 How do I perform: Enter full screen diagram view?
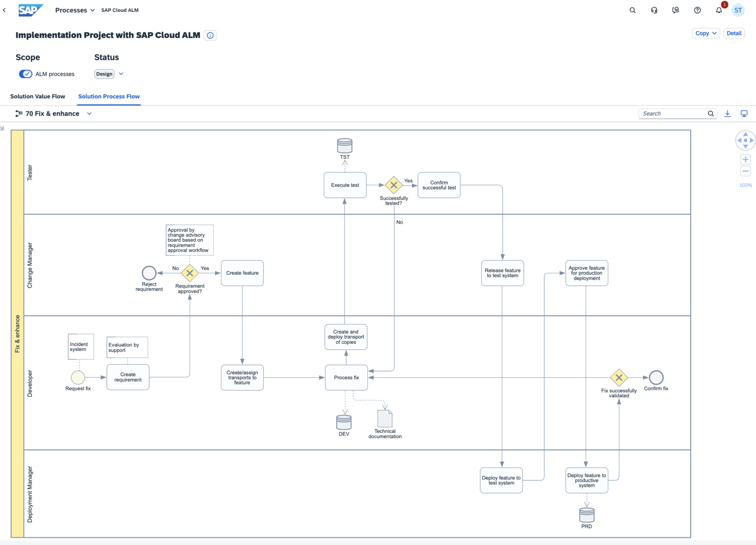pyautogui.click(x=744, y=114)
